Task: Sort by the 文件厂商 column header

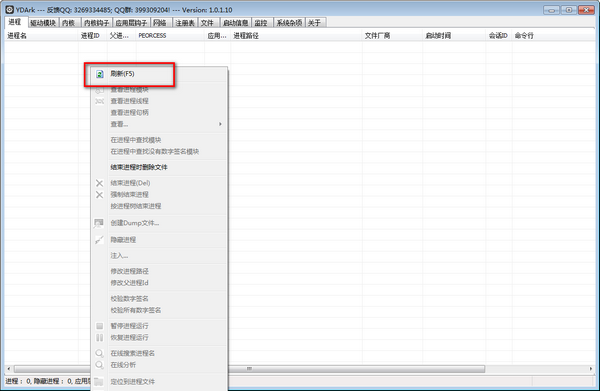Action: [x=392, y=36]
